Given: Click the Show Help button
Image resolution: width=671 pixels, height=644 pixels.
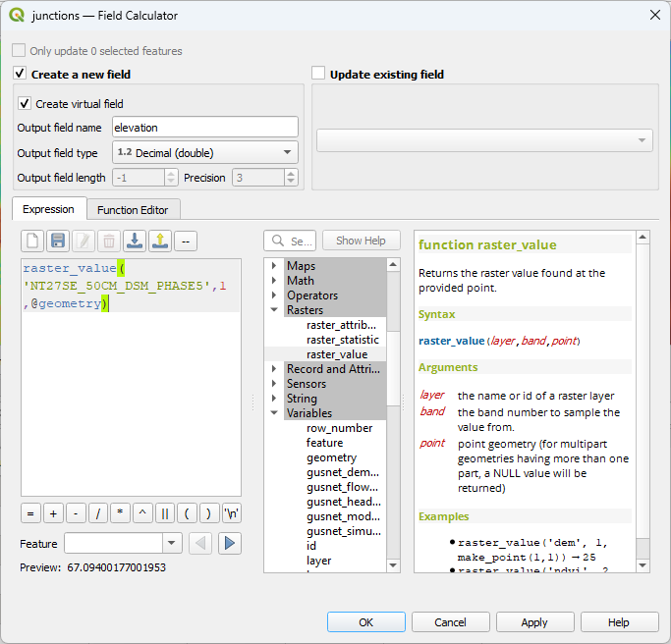Looking at the screenshot, I should 361,241.
